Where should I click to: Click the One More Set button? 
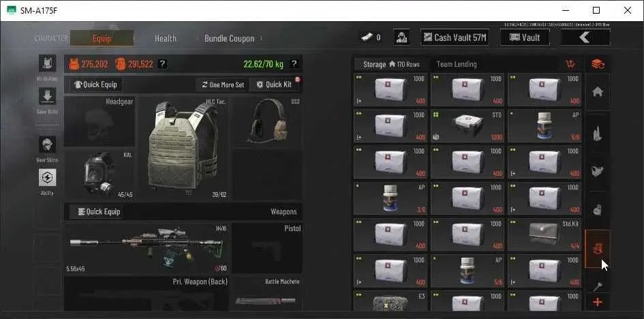click(223, 85)
